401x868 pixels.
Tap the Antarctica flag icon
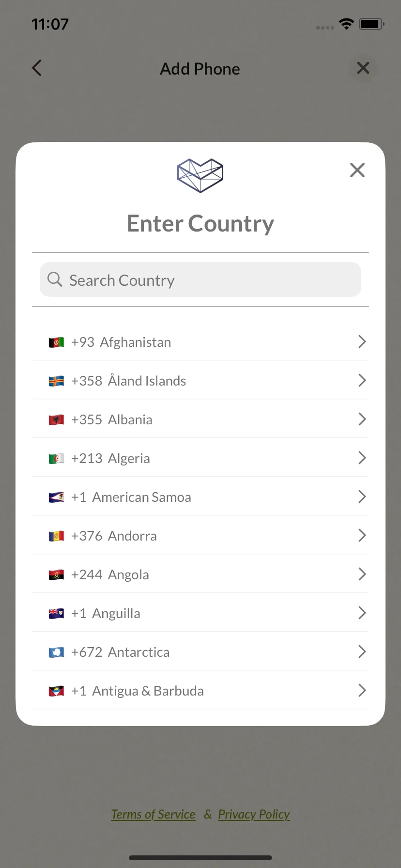[x=56, y=652]
